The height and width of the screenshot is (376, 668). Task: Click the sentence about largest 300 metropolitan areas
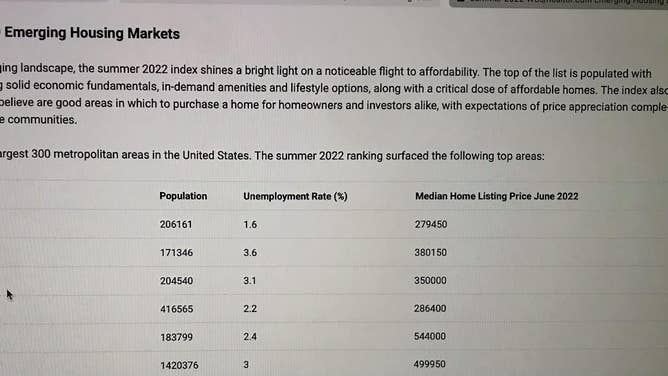[272, 155]
